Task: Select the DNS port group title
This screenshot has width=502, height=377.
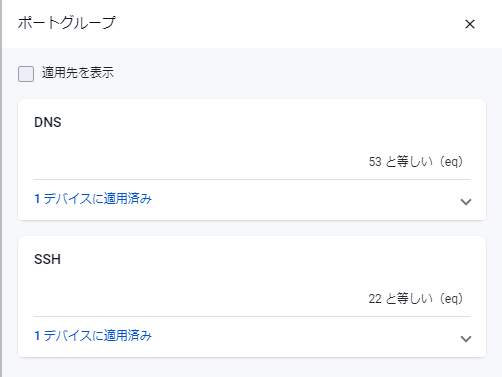Action: 48,122
